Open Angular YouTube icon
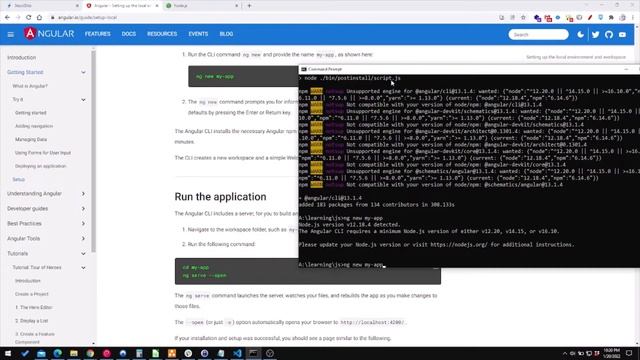Screen dimensions: 640x360 click(622, 35)
